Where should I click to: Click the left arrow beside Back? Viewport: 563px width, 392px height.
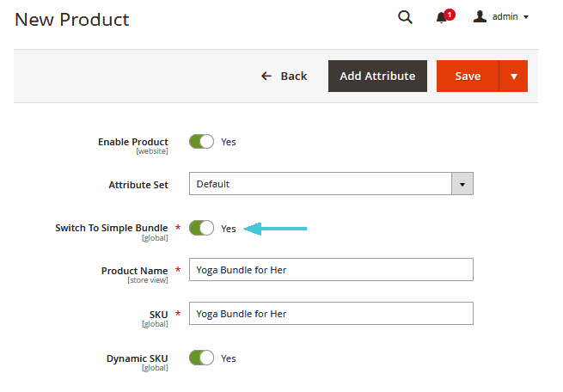click(x=266, y=76)
